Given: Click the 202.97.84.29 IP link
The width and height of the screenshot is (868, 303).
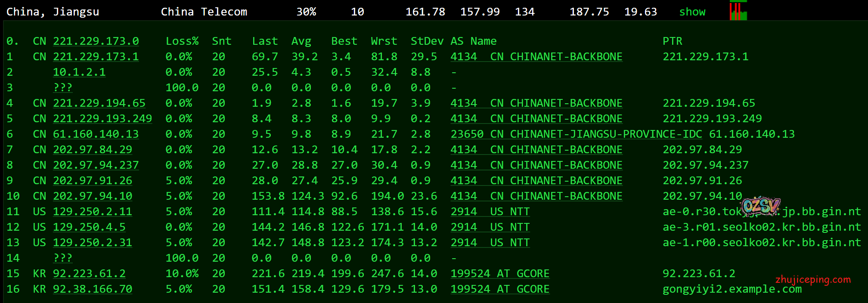Looking at the screenshot, I should pos(93,150).
